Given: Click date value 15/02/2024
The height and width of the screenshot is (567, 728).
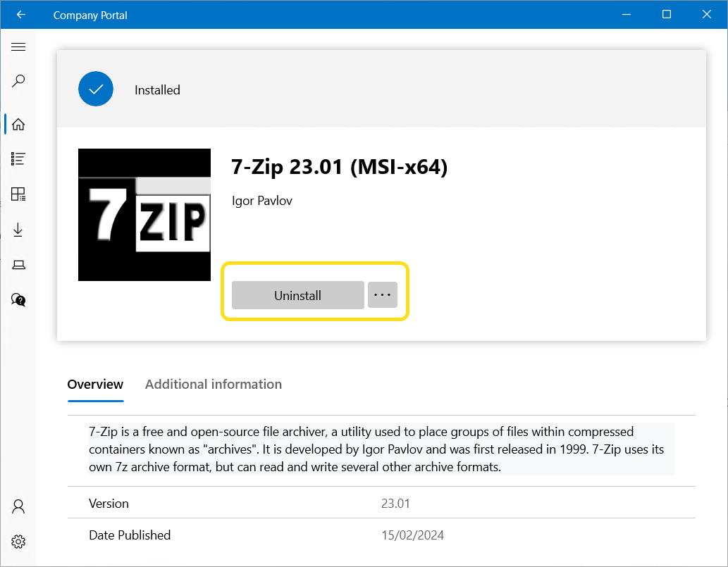Looking at the screenshot, I should [412, 535].
